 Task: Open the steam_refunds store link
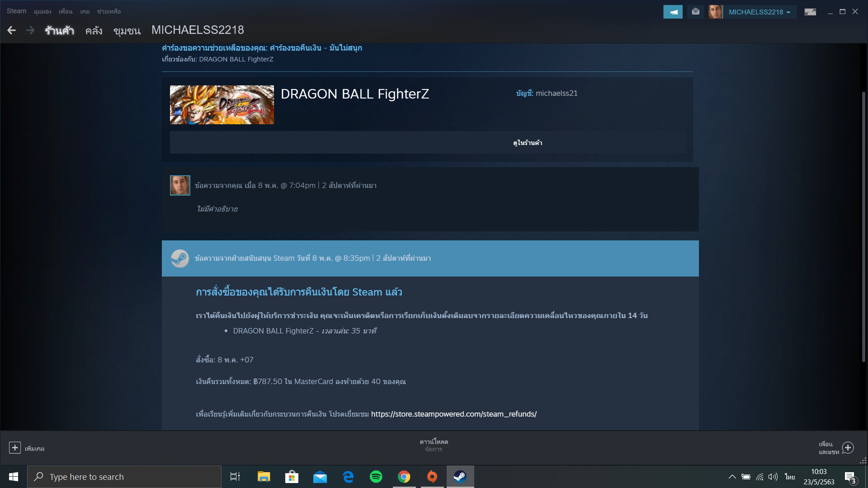pyautogui.click(x=453, y=414)
